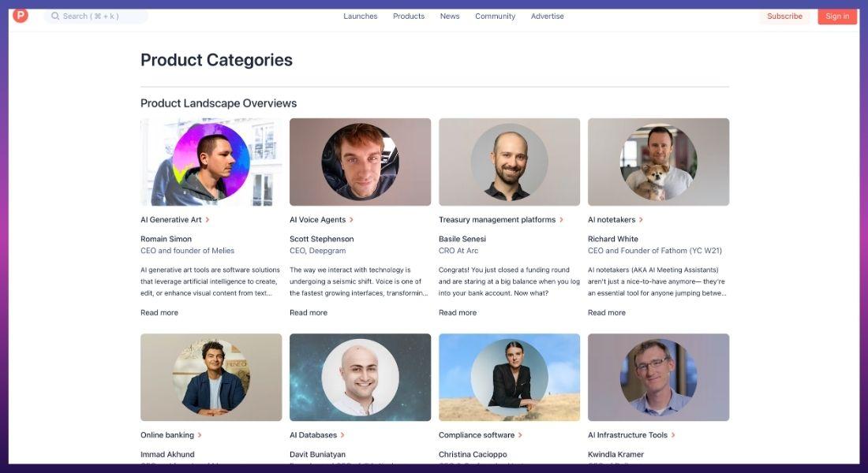Image resolution: width=868 pixels, height=473 pixels.
Task: Open Scott Stephenson's profile photo thumbnail
Action: coord(360,162)
